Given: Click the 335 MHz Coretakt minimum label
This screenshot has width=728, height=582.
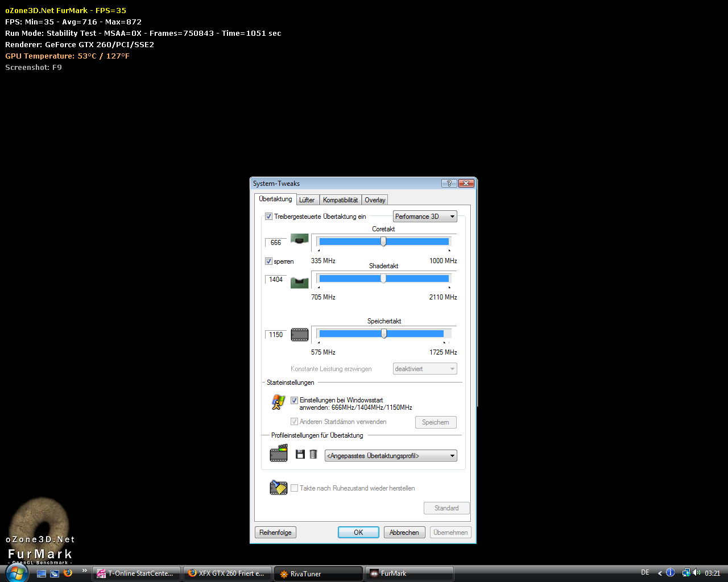Looking at the screenshot, I should [323, 261].
